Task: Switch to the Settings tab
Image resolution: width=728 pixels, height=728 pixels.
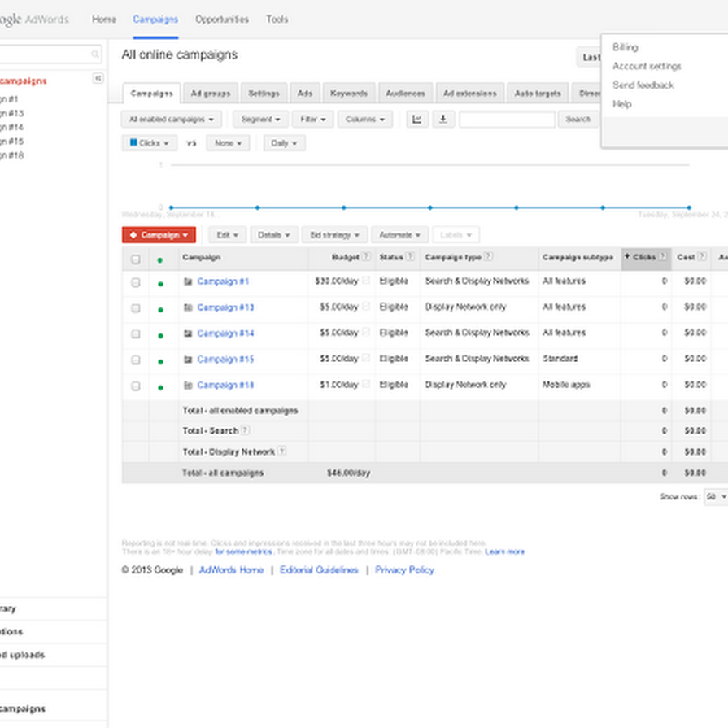Action: click(264, 94)
